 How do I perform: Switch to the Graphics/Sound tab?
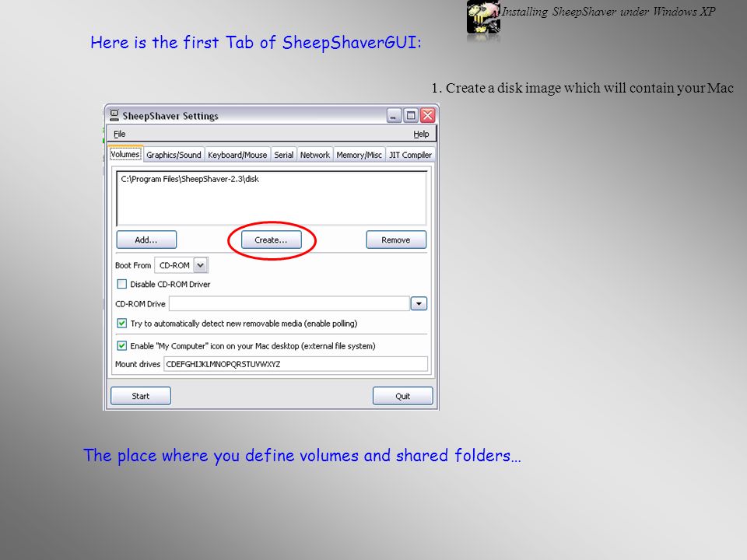click(x=174, y=155)
